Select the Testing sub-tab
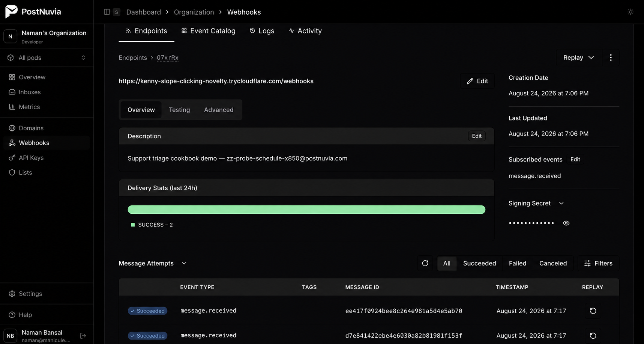The image size is (644, 344). pyautogui.click(x=179, y=110)
